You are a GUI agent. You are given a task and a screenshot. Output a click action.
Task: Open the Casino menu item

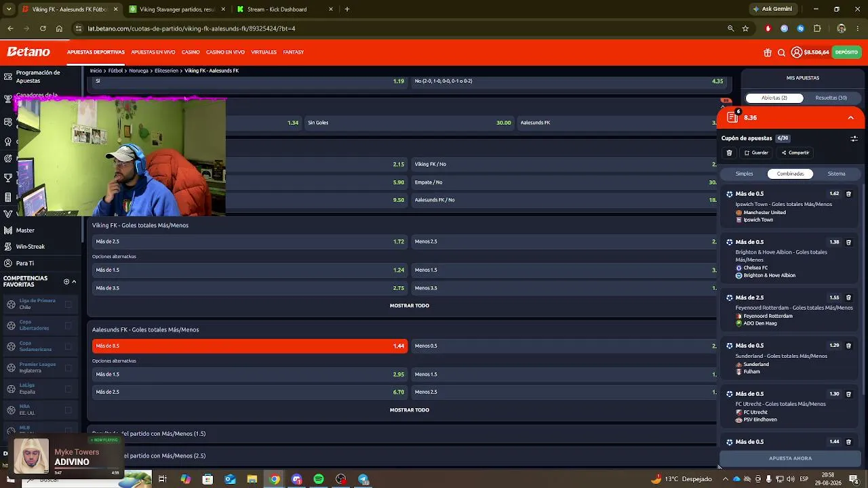pos(191,52)
